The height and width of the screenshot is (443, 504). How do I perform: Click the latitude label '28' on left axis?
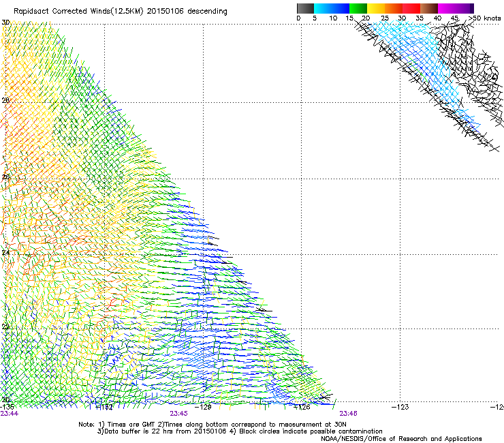point(5,100)
